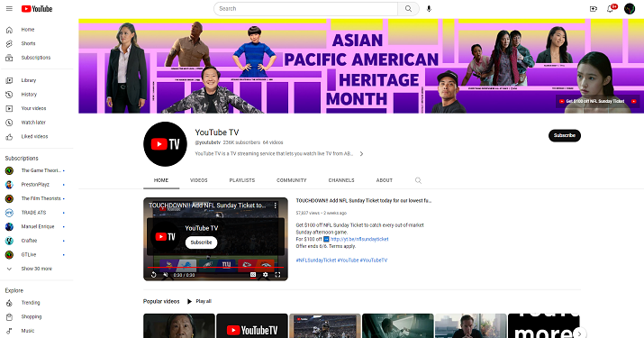The width and height of the screenshot is (644, 338).
Task: Click Subscribe inside the video overlay
Action: pos(201,242)
